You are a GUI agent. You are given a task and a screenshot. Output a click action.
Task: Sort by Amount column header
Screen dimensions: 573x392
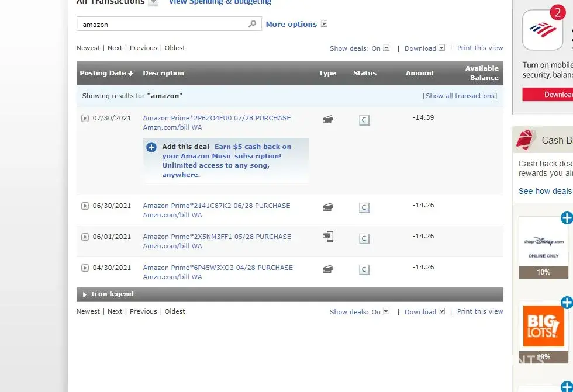point(420,73)
